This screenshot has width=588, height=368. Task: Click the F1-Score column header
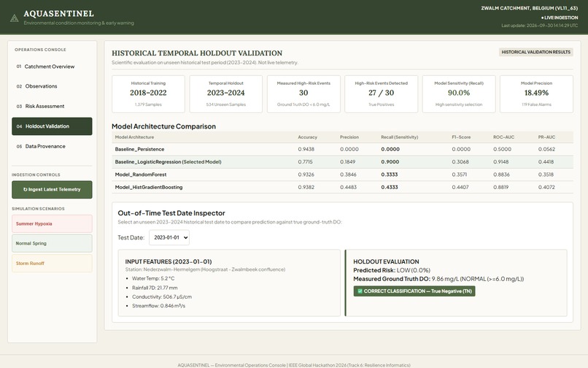461,137
